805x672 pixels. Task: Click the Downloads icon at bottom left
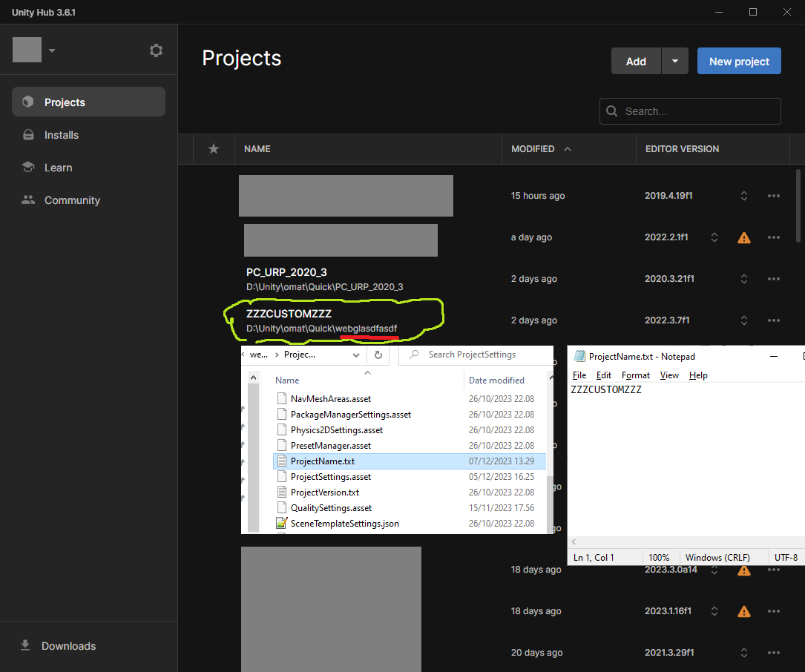pyautogui.click(x=25, y=645)
